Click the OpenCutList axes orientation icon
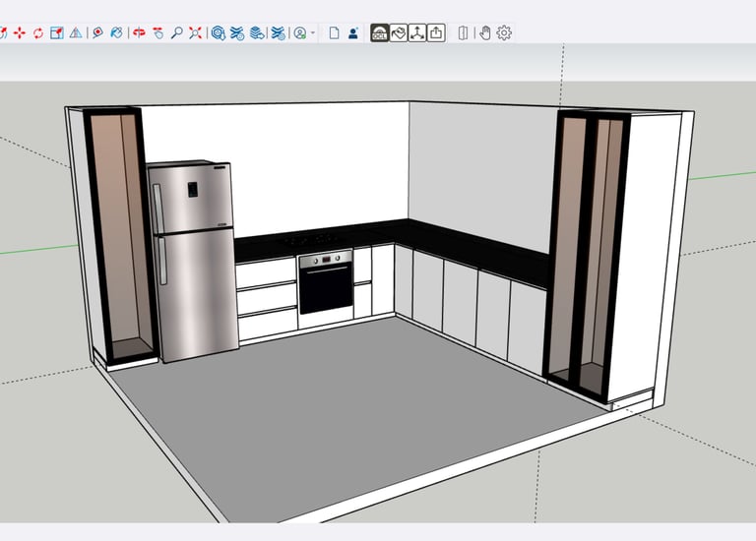 click(x=417, y=32)
